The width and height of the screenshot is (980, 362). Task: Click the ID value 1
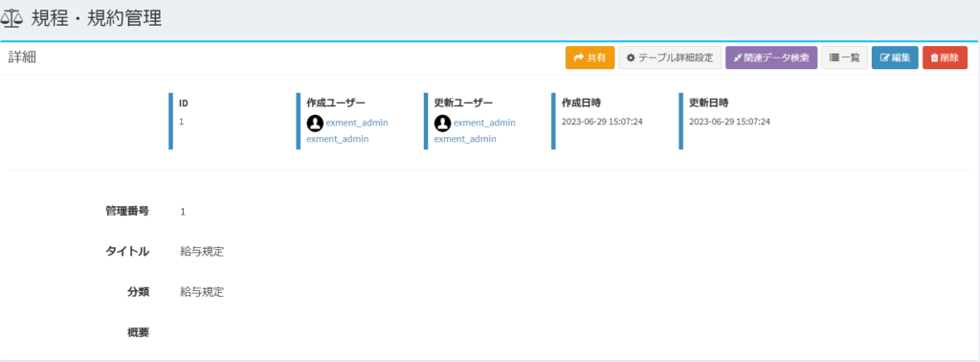point(181,122)
